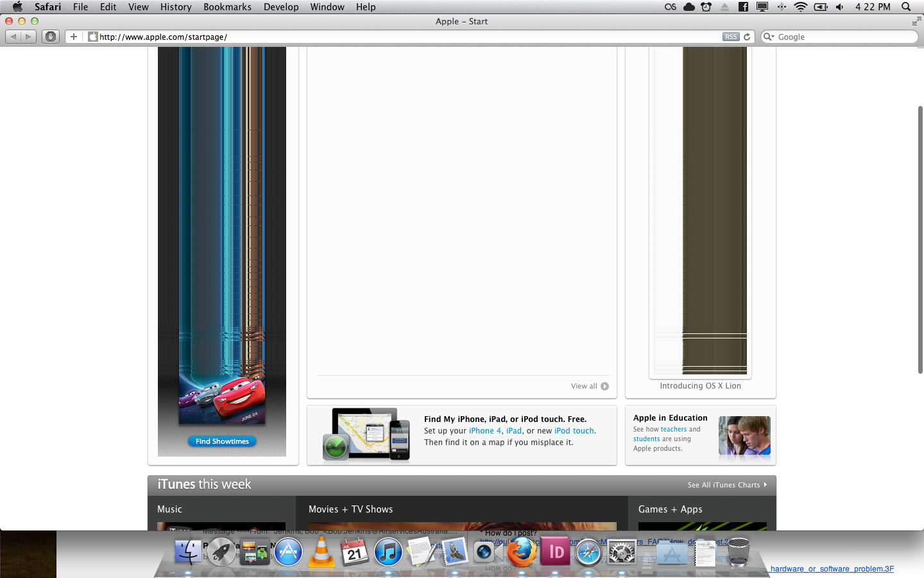This screenshot has height=578, width=924.
Task: Launch FaceTime camera icon in Dock
Action: pos(488,552)
